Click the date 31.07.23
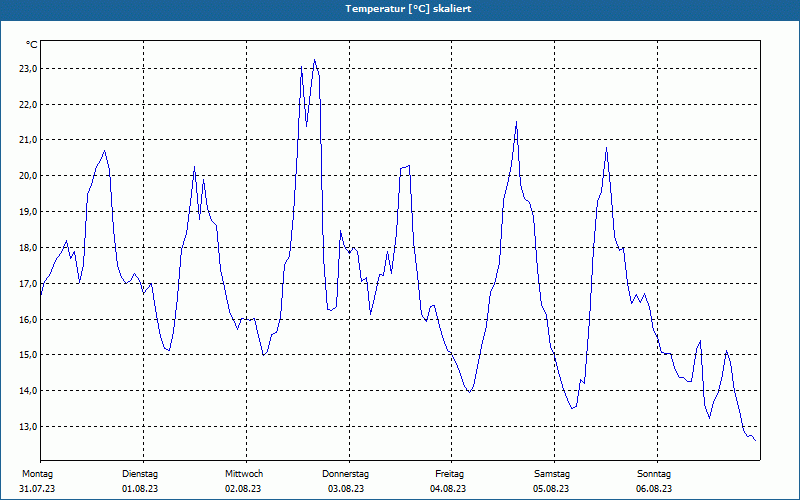800x500 pixels. click(37, 489)
